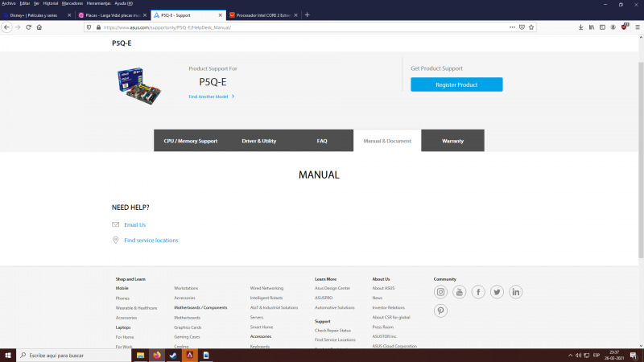Click the YouTube social icon

point(459,292)
